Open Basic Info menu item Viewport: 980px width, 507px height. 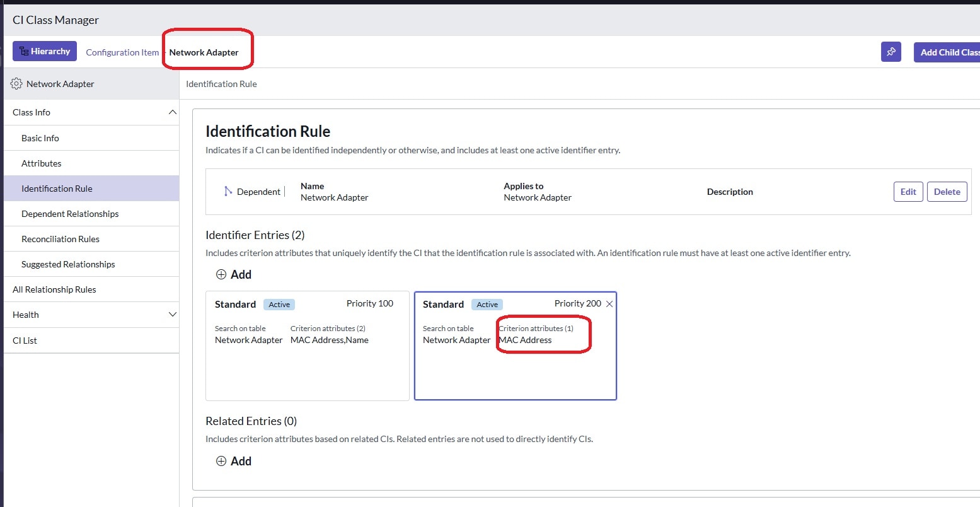(x=91, y=138)
